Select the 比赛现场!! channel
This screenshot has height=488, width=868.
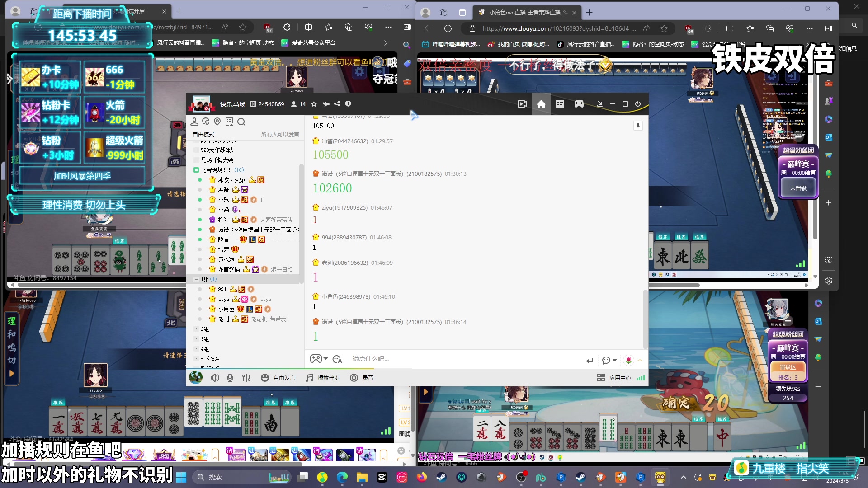click(x=217, y=170)
